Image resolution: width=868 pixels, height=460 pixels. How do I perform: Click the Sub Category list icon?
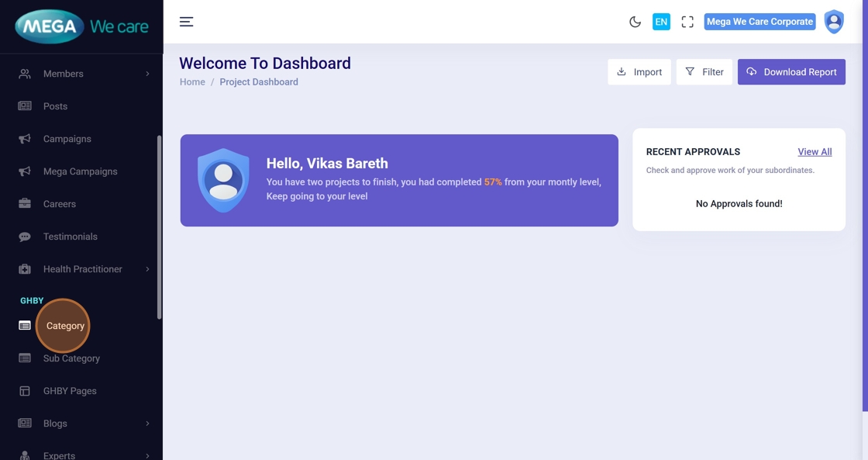tap(25, 358)
